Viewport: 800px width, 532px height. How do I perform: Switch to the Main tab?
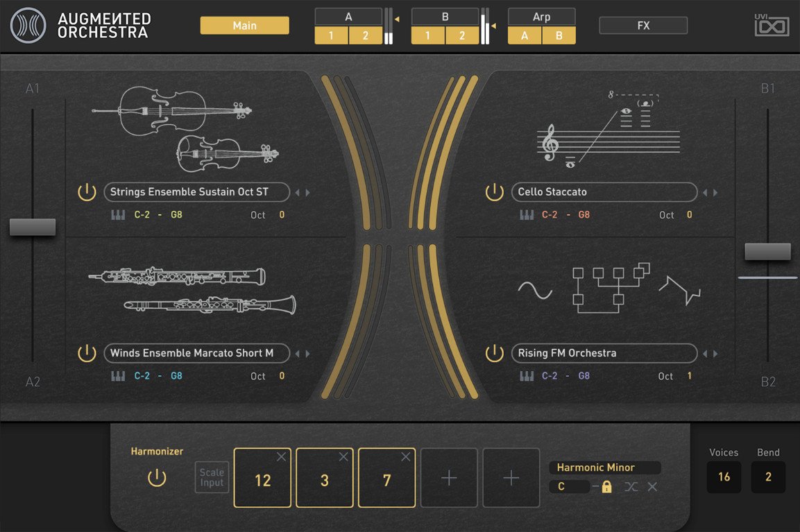tap(244, 26)
